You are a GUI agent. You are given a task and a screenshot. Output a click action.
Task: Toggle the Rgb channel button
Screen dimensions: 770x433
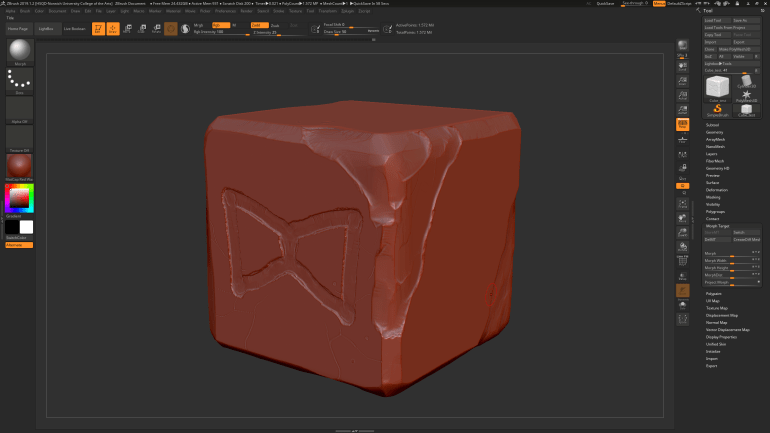click(x=220, y=25)
